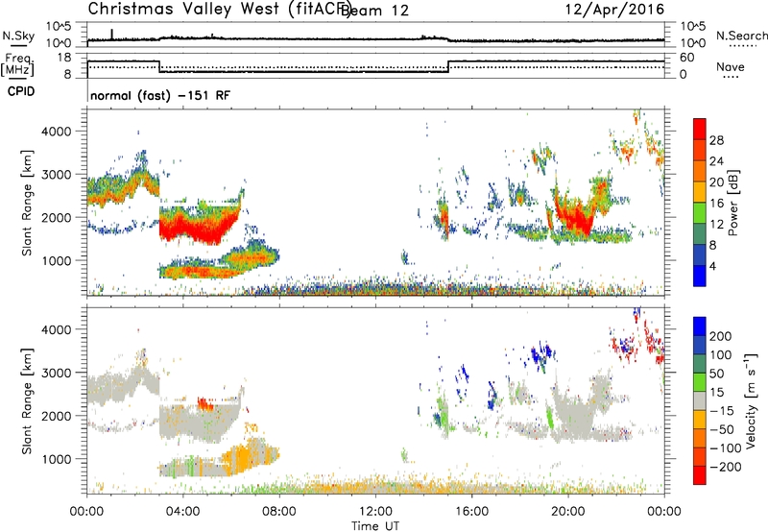Click the 'Slant Range [km]' label on the power panel

point(27,203)
